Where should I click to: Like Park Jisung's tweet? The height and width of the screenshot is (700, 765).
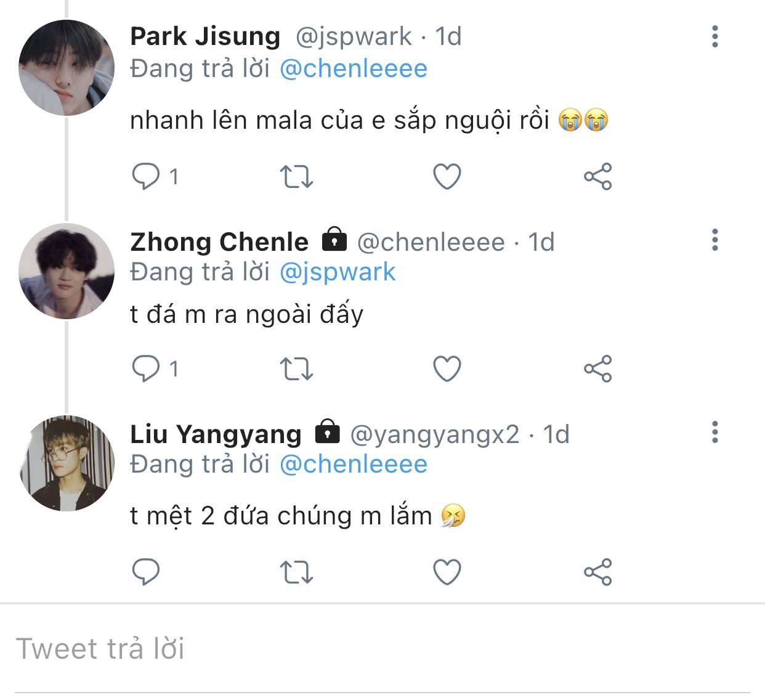point(447,177)
